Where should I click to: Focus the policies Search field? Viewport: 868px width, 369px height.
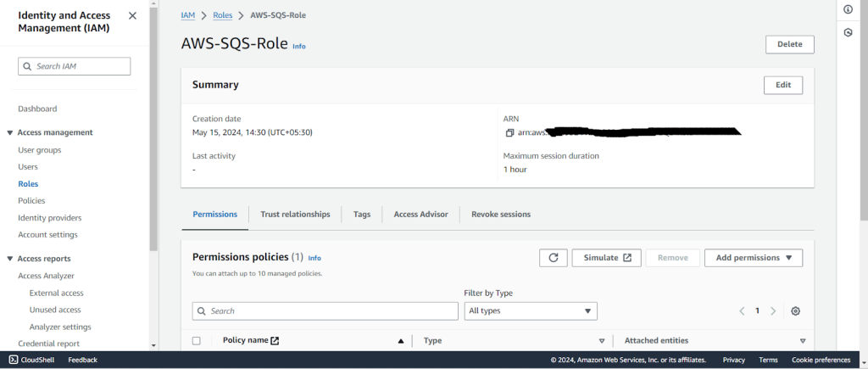pyautogui.click(x=325, y=310)
